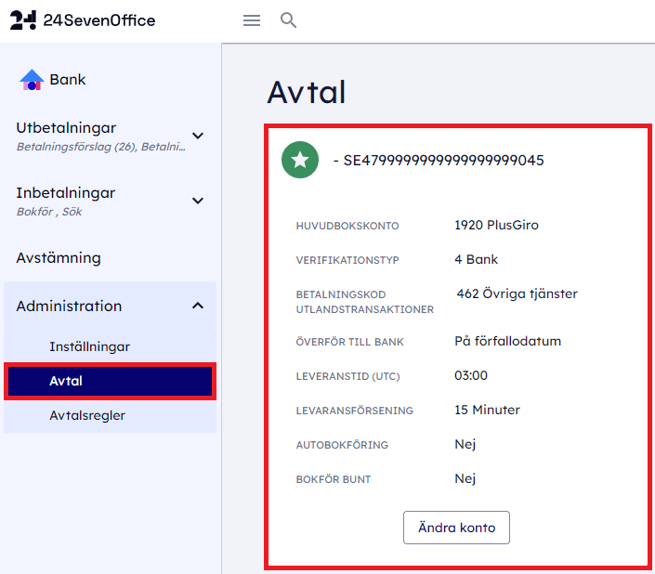Expand the Inbetalningar section chevron

click(198, 201)
